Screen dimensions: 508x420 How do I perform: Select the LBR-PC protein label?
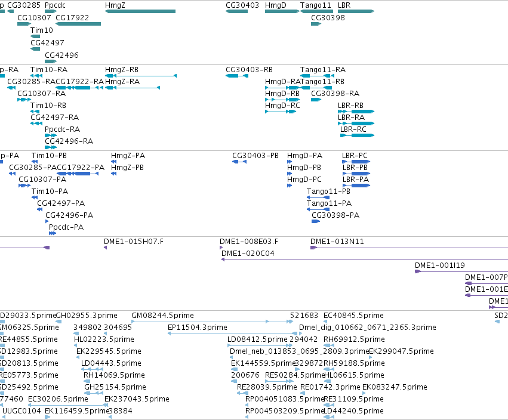coord(355,156)
